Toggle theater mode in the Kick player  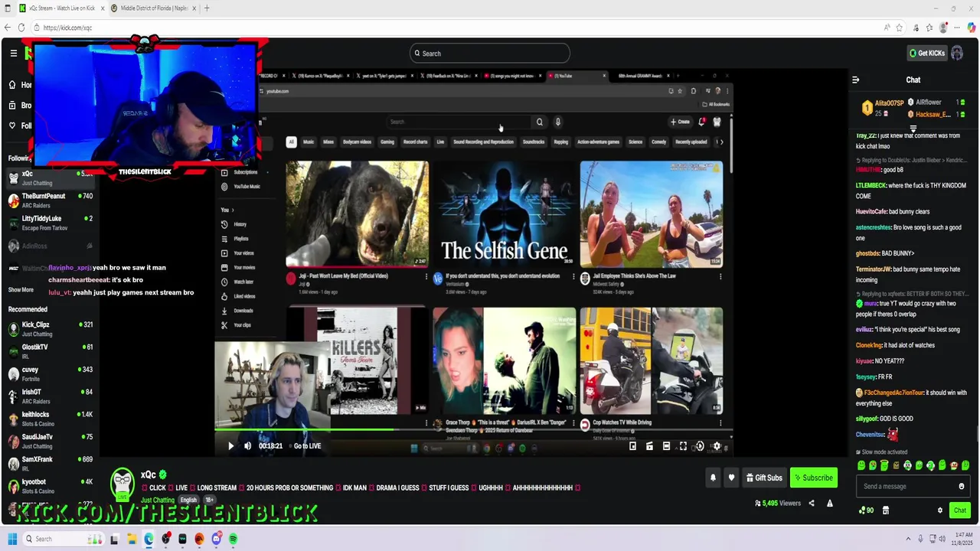666,446
